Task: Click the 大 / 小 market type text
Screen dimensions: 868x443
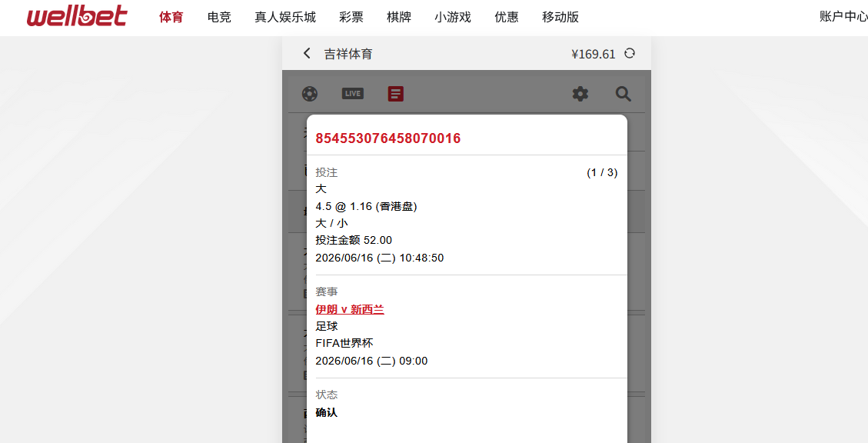Action: (x=331, y=223)
